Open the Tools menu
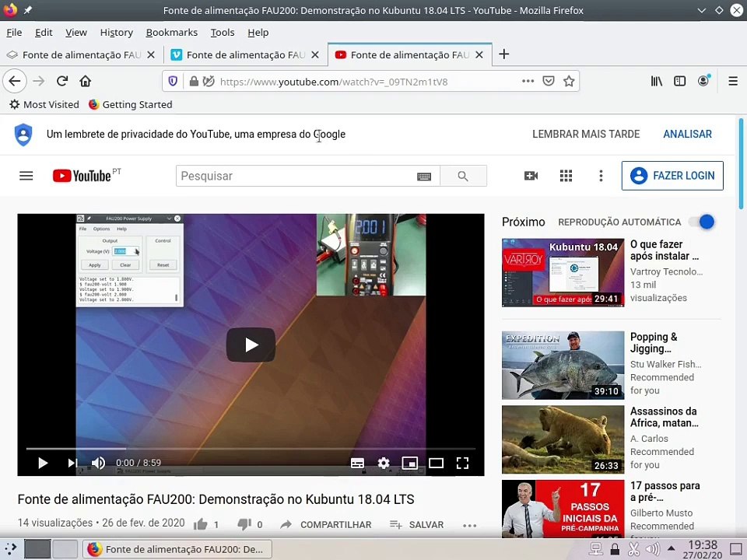This screenshot has height=560, width=747. click(x=223, y=33)
